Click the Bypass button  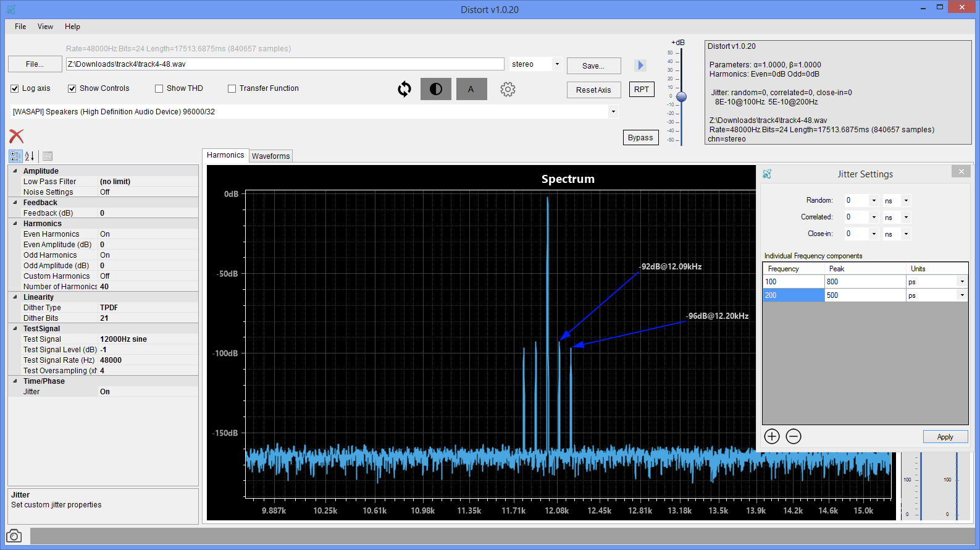tap(640, 138)
